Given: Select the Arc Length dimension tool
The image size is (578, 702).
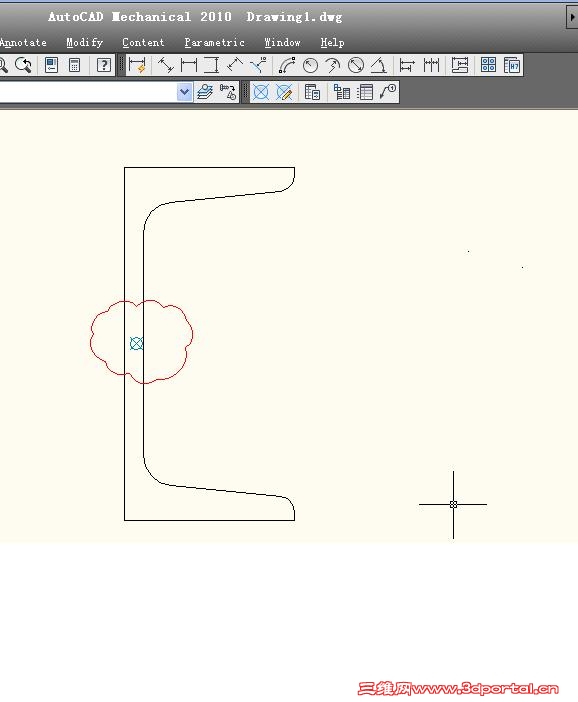Looking at the screenshot, I should point(287,65).
